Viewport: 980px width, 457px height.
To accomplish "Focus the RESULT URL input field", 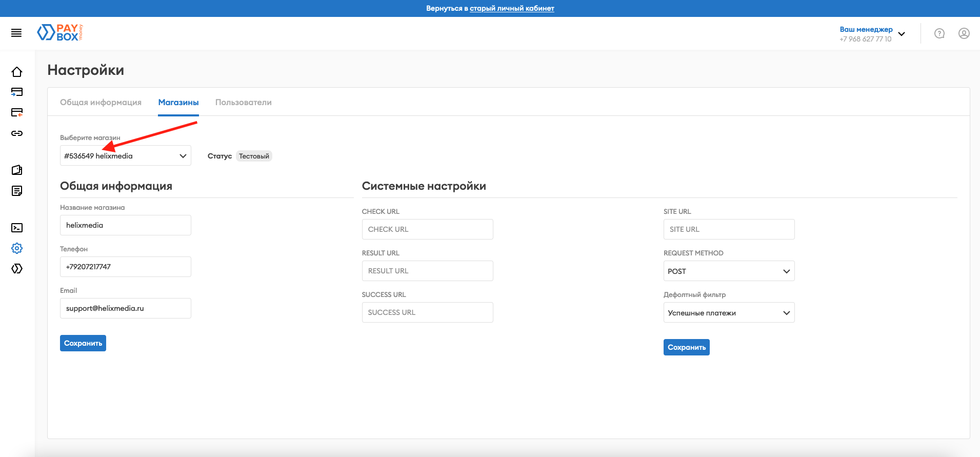I will click(428, 271).
